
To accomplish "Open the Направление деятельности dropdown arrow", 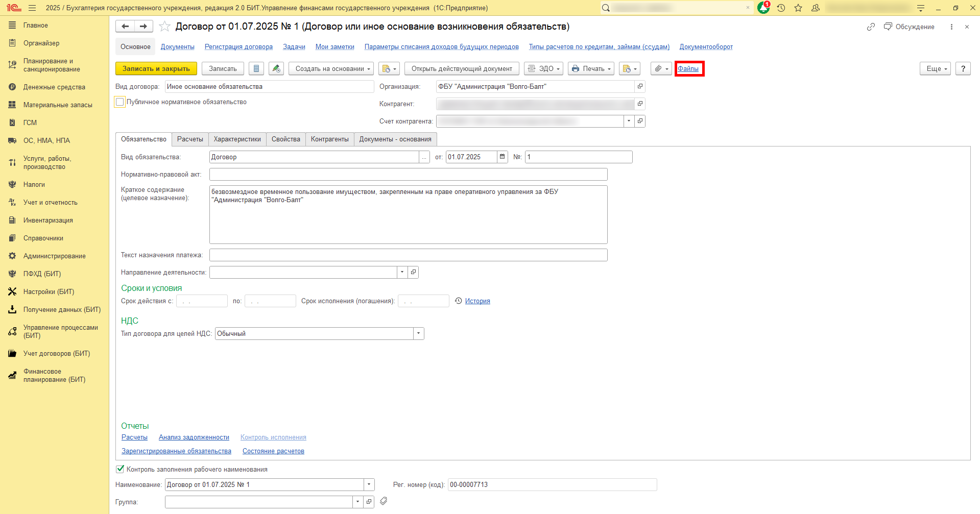I will [402, 272].
